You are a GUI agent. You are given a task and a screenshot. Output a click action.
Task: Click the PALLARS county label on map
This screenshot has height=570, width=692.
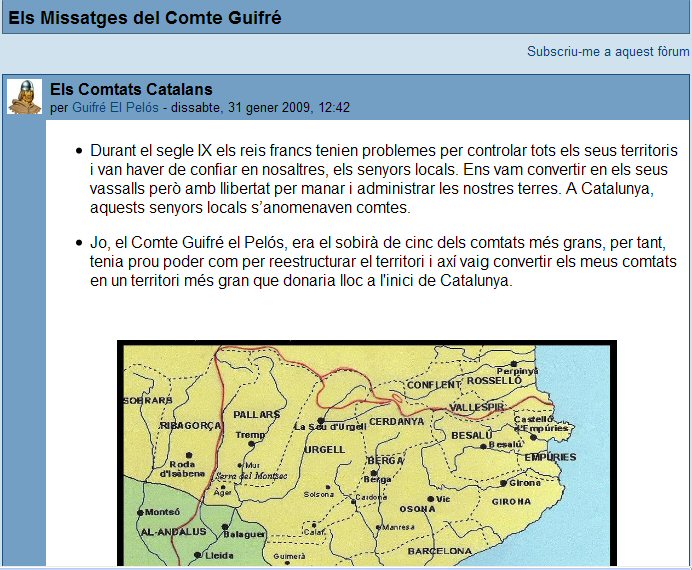[256, 413]
